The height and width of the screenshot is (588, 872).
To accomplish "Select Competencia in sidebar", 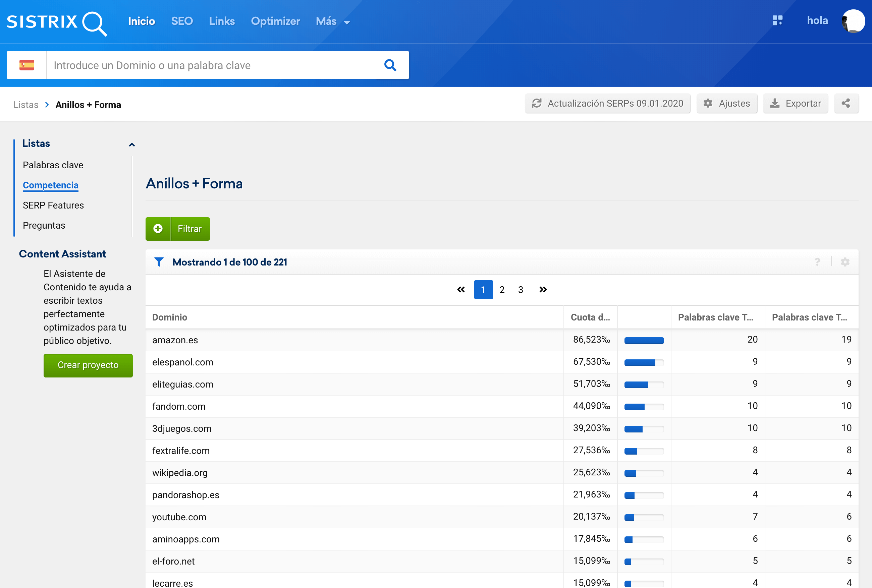I will (x=51, y=185).
